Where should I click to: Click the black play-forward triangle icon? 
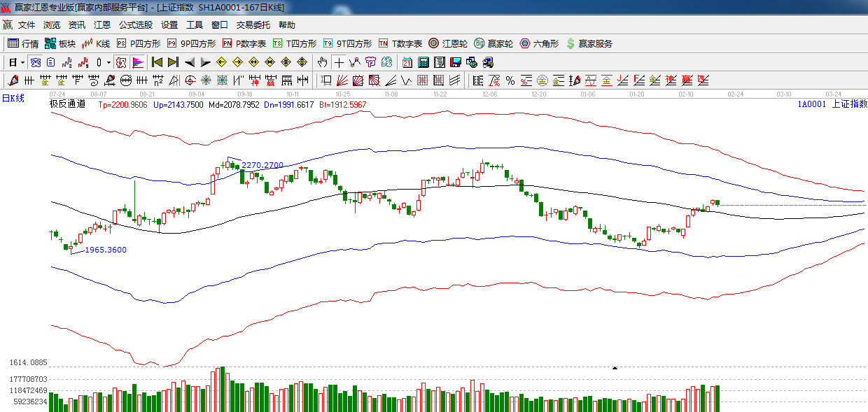(x=206, y=62)
